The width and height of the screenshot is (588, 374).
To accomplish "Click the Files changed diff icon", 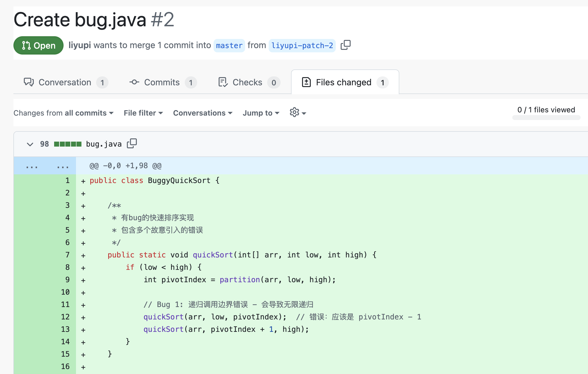I will tap(306, 82).
